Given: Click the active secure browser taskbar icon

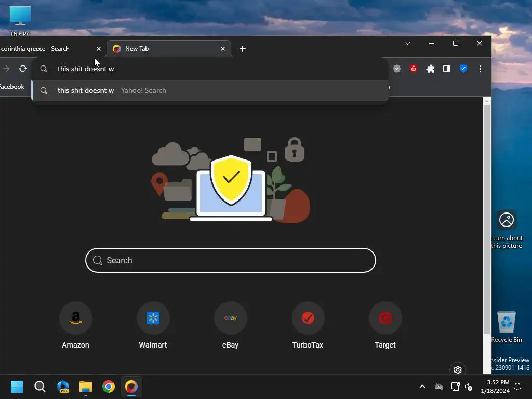Looking at the screenshot, I should (x=131, y=387).
